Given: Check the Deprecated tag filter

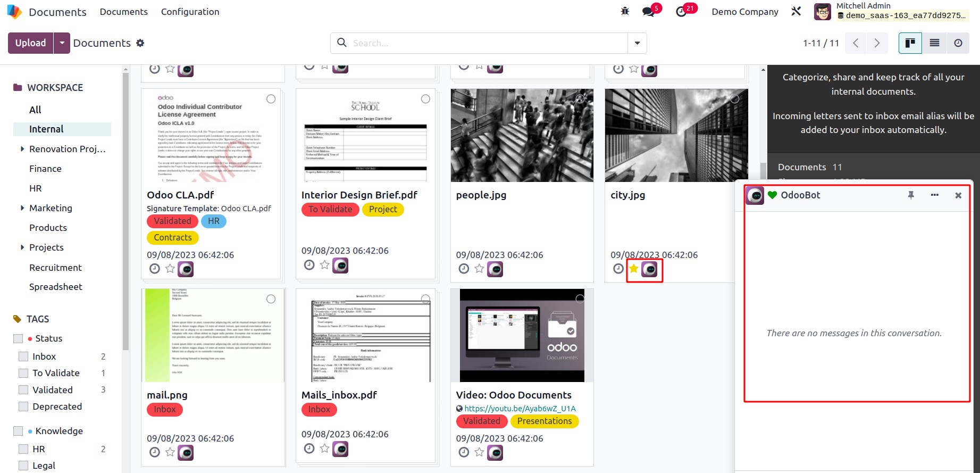Looking at the screenshot, I should 23,406.
